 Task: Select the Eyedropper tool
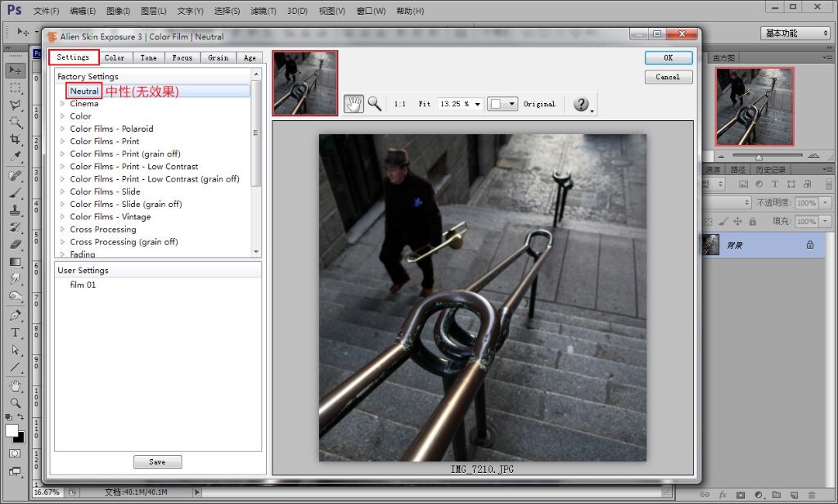pyautogui.click(x=15, y=156)
